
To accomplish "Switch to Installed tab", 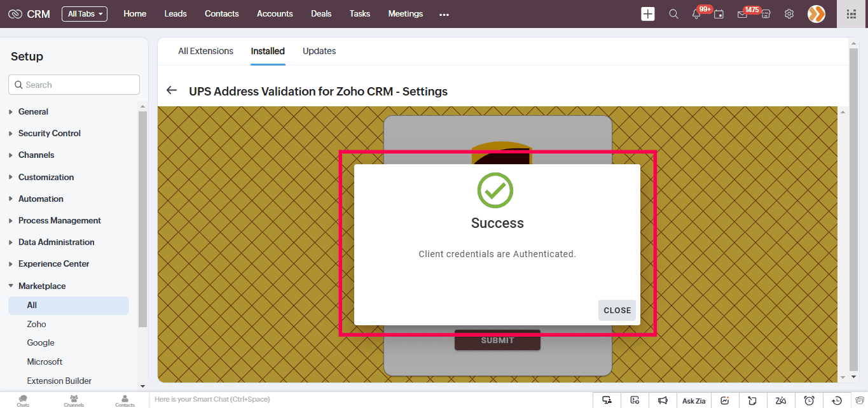I will 268,51.
